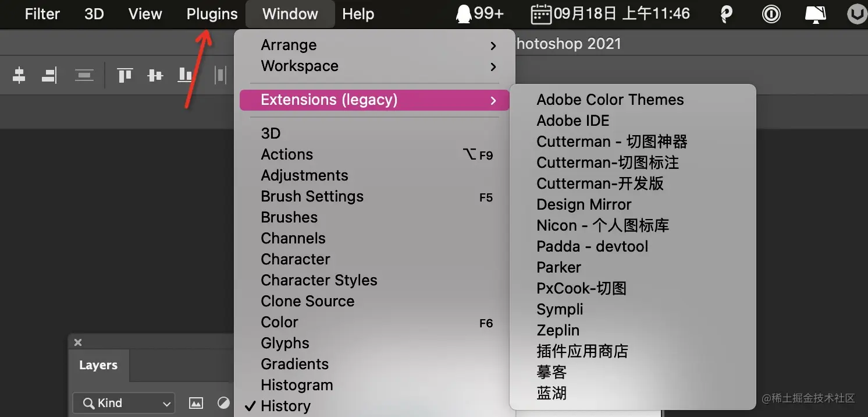Open the View menu
This screenshot has width=868, height=417.
(x=145, y=14)
